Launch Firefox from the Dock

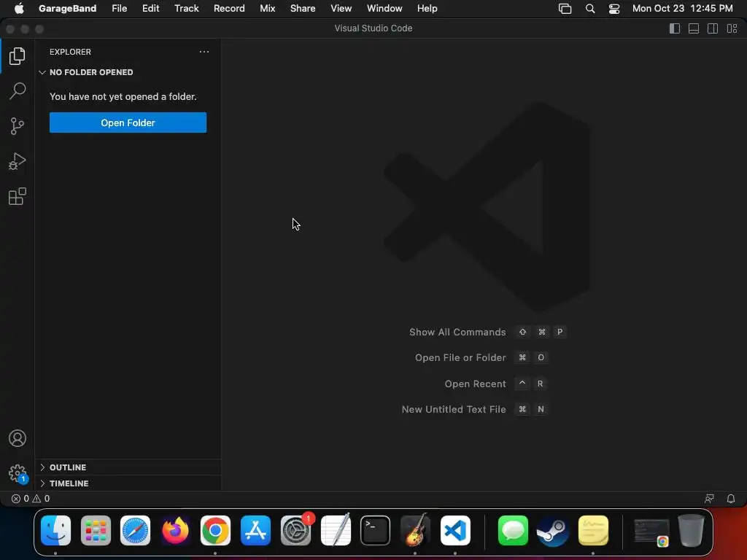175,530
